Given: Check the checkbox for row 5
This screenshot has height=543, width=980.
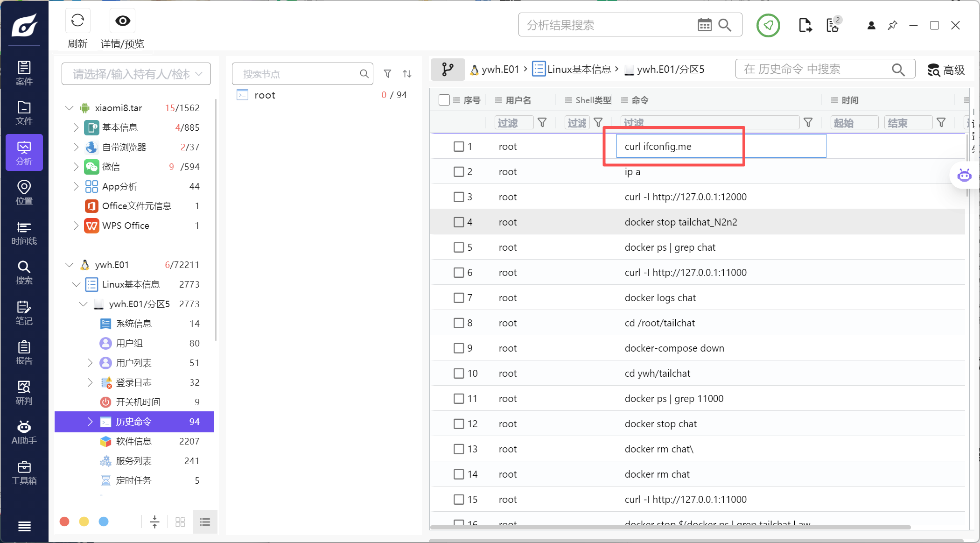Looking at the screenshot, I should click(x=459, y=247).
